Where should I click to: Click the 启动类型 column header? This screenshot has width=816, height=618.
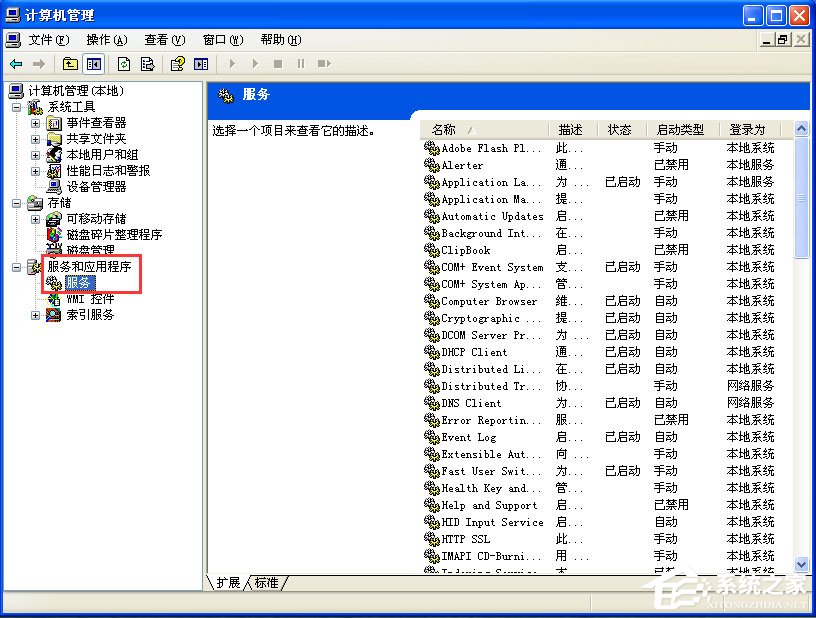click(x=678, y=129)
